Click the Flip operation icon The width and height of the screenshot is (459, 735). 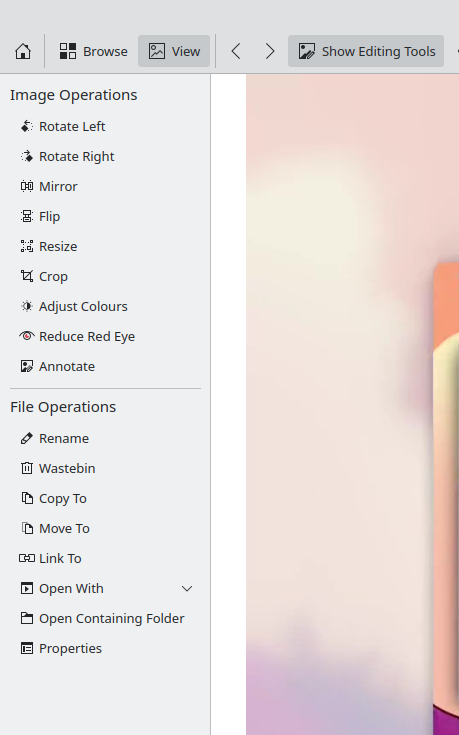click(x=27, y=217)
